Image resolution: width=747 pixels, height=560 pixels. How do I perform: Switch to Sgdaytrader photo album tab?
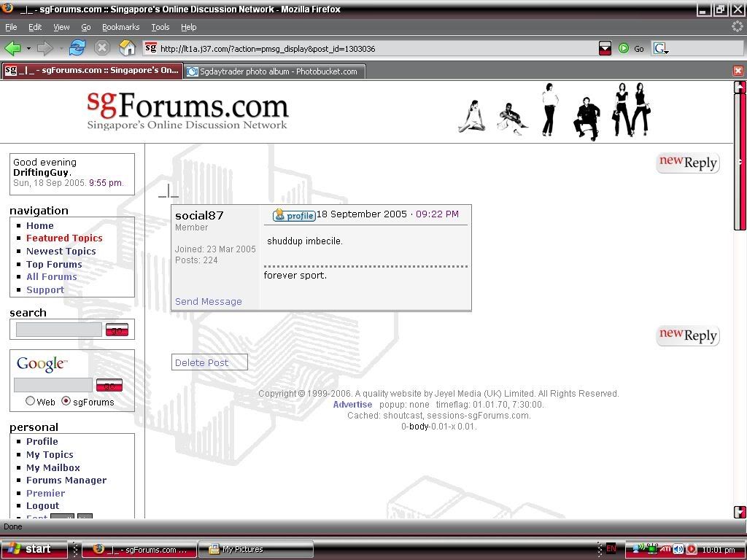tap(275, 71)
